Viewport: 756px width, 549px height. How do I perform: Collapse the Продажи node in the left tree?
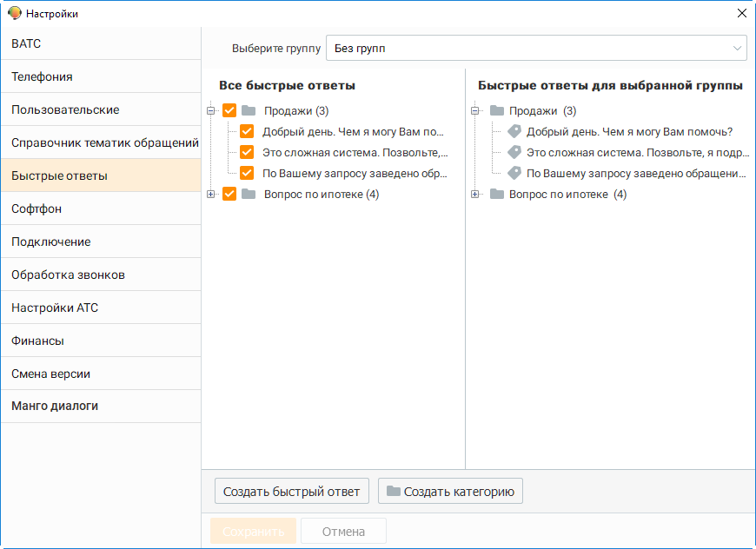click(210, 111)
